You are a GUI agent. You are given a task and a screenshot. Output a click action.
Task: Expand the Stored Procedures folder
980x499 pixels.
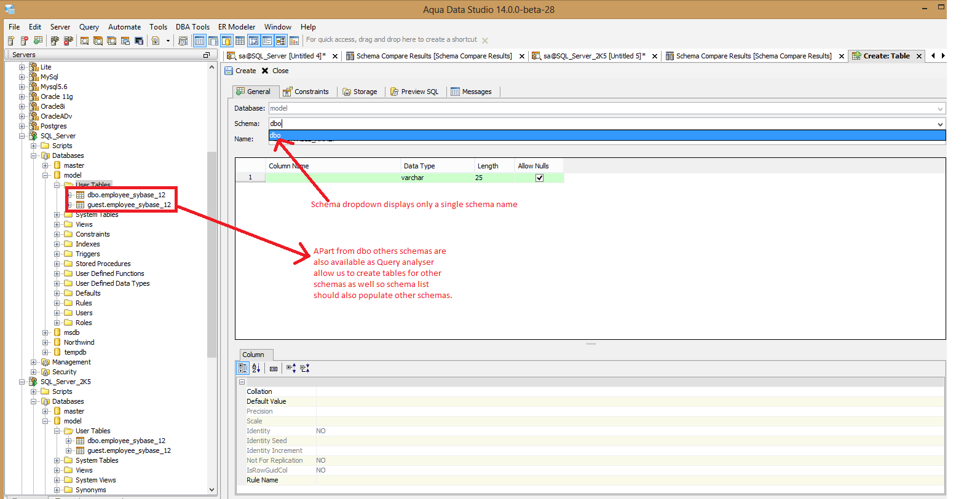(57, 264)
